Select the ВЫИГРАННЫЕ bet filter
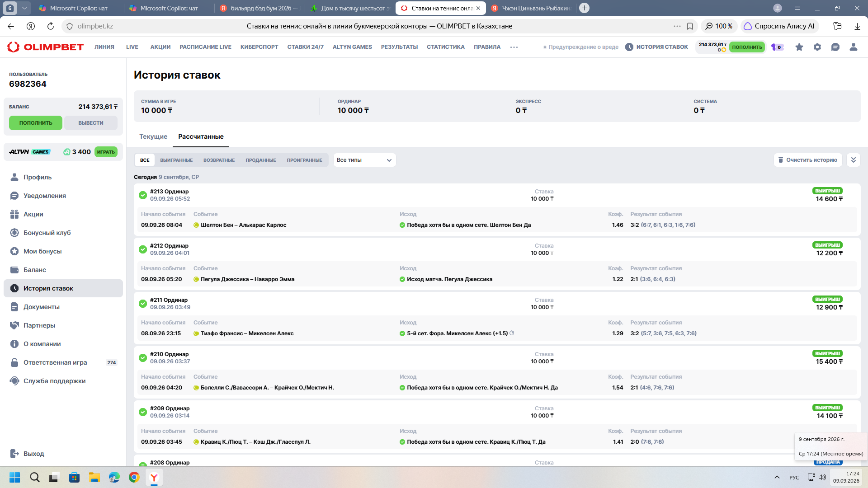The width and height of the screenshot is (868, 488). coord(176,160)
